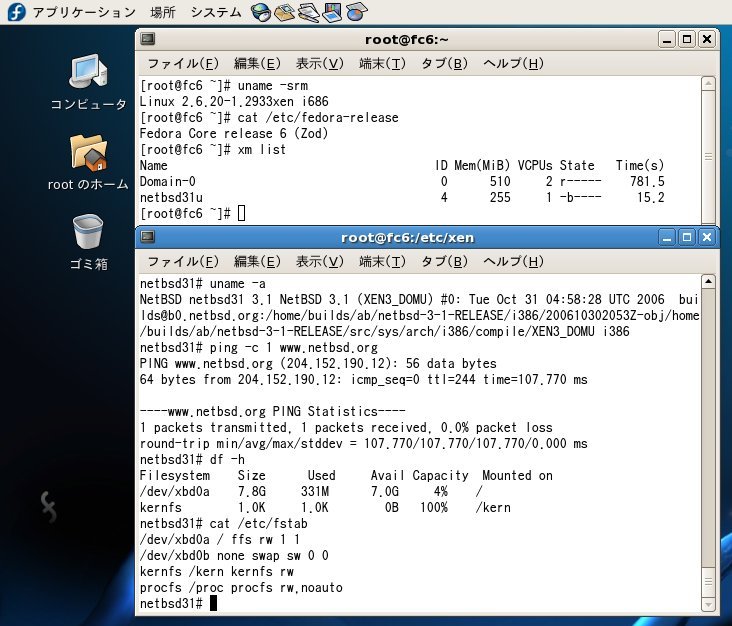Launch the presentation app panel icon
Screen dimensions: 732x626
point(332,12)
